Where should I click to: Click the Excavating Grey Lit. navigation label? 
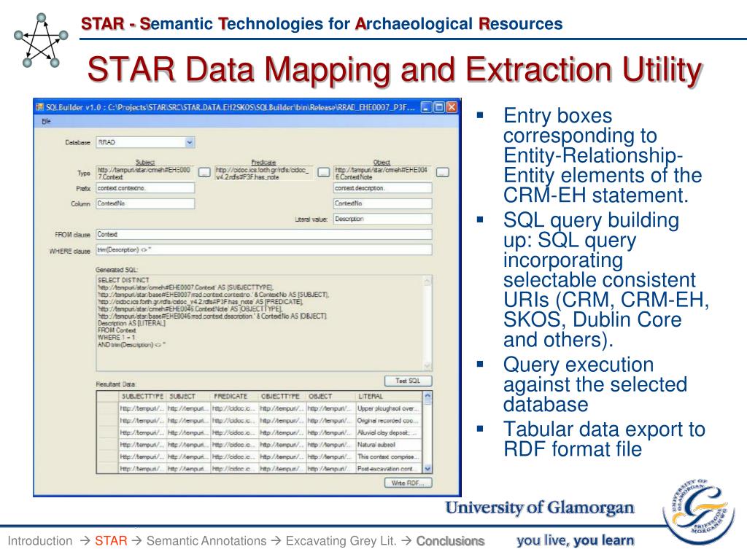(341, 541)
